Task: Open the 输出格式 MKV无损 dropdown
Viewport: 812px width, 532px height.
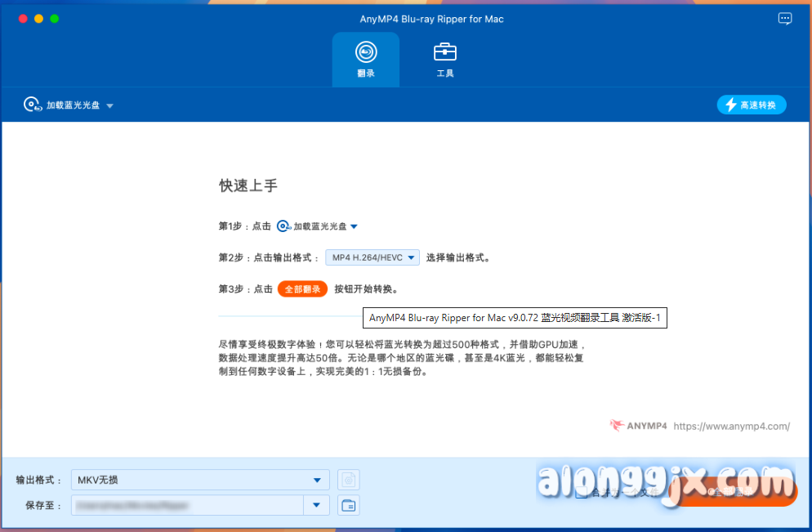Action: tap(200, 480)
